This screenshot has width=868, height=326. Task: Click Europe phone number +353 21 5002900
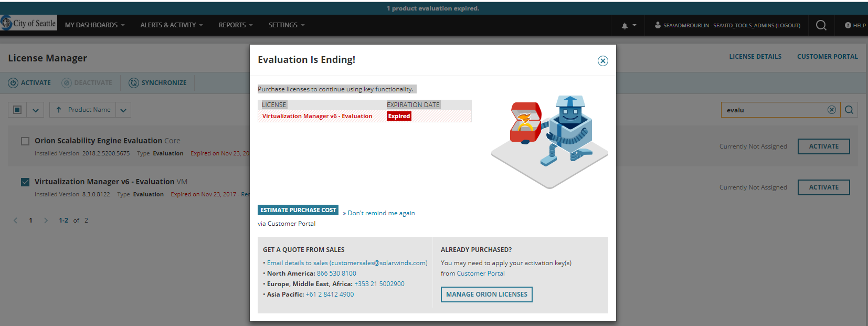pyautogui.click(x=379, y=284)
